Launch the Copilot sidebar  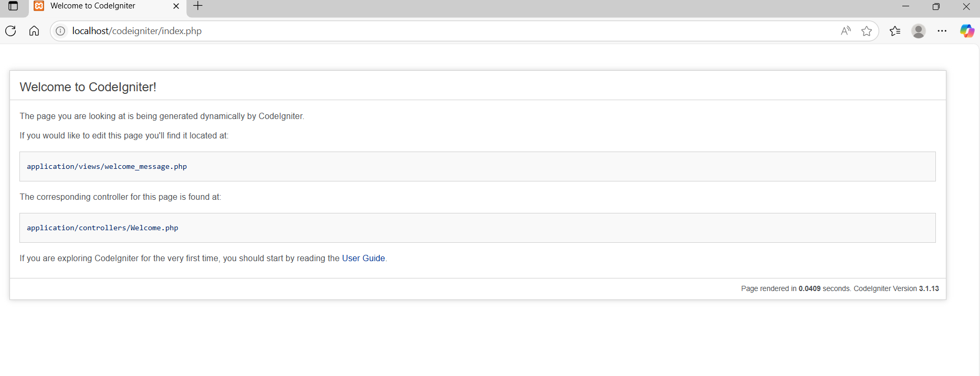coord(967,31)
